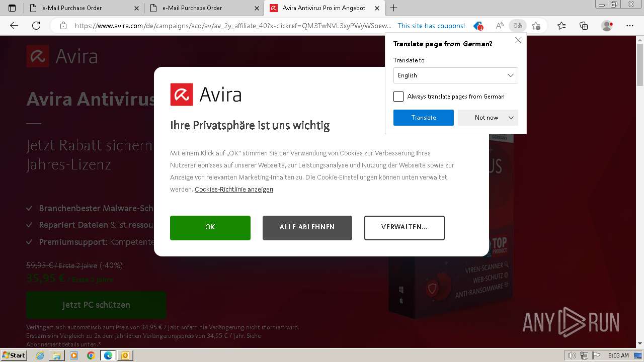Close the first e-Mail Purchase Order tab
The image size is (644, 362).
137,8
